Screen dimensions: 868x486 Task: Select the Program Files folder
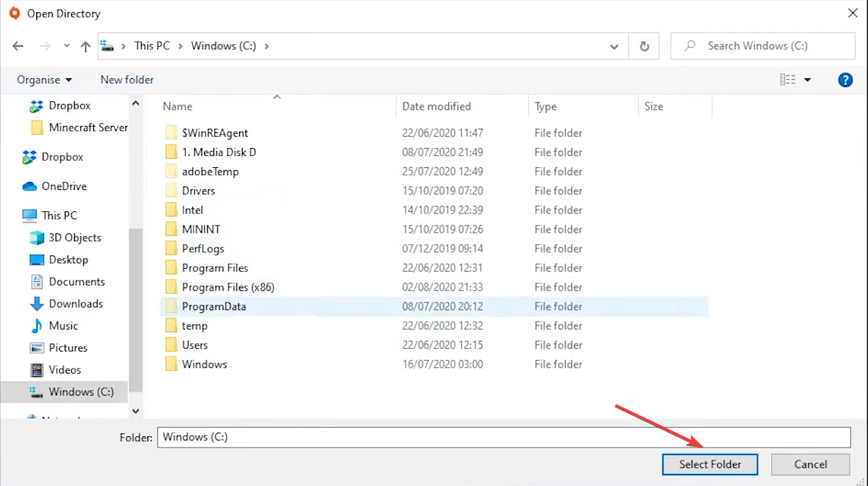(215, 267)
